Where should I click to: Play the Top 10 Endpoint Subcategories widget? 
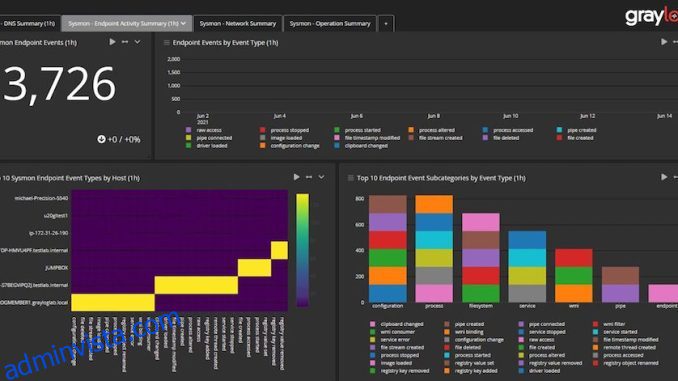664,177
